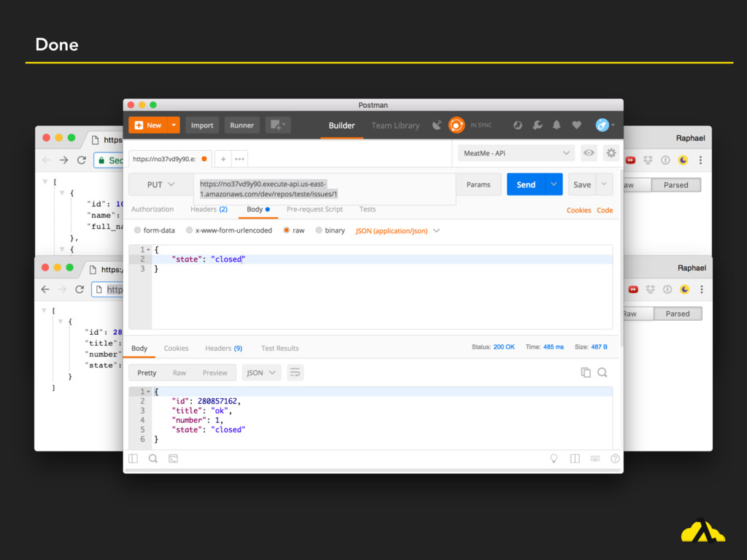Collapse the top JSON array in lower left browser

[44, 311]
